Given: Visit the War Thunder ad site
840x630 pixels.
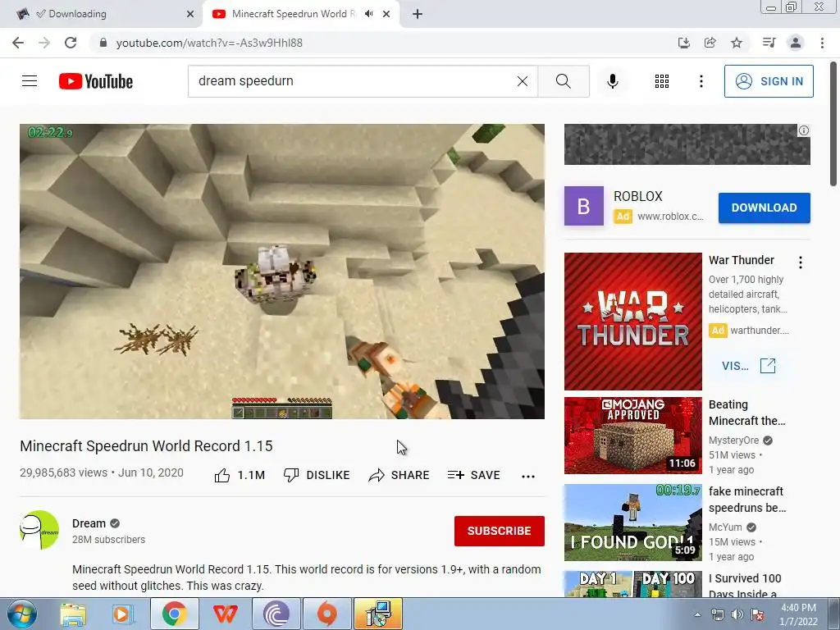Looking at the screenshot, I should pyautogui.click(x=748, y=366).
